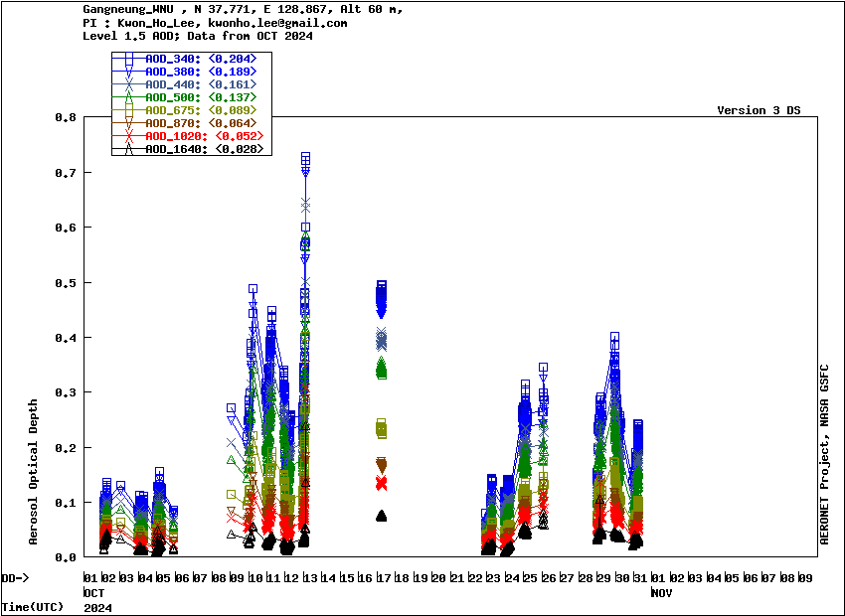Click the 'Aerosol Optical Depth' axis title
The height and width of the screenshot is (616, 845).
pyautogui.click(x=34, y=472)
